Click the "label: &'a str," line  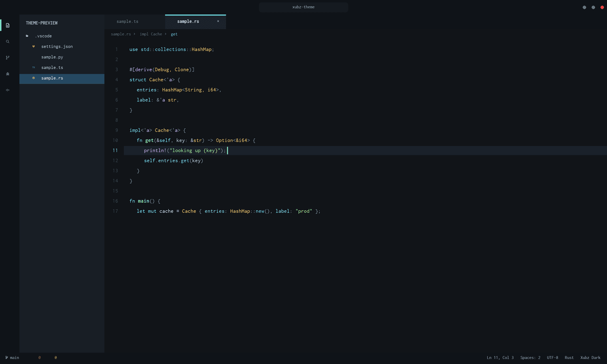(158, 100)
